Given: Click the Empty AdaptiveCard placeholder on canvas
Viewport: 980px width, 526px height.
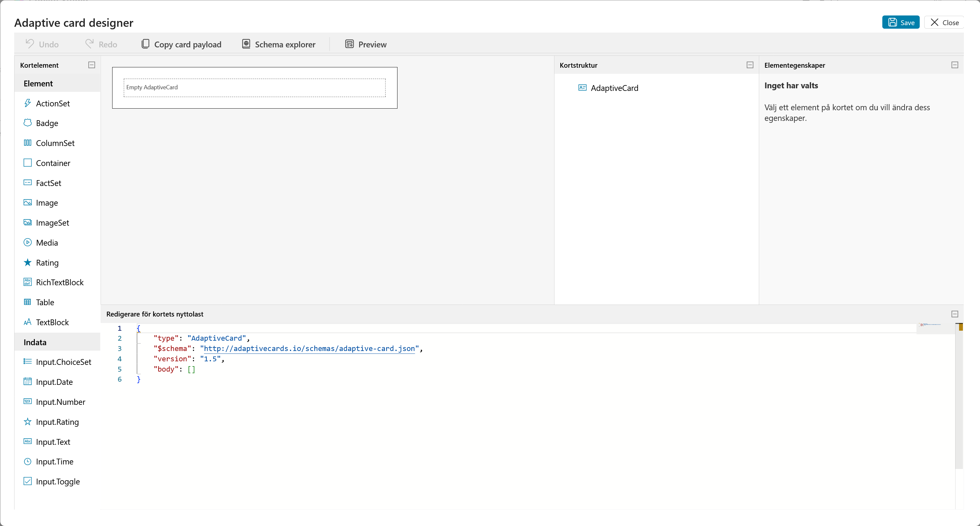Looking at the screenshot, I should coord(254,87).
